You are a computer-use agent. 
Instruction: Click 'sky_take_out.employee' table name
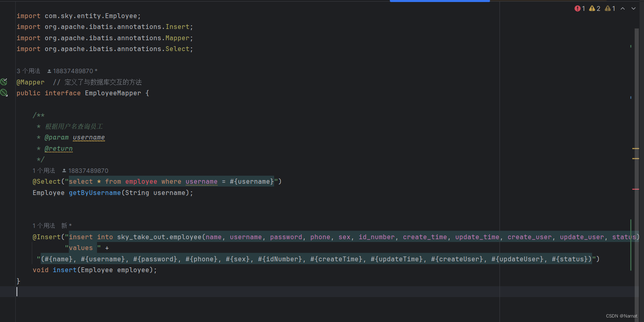(x=159, y=237)
